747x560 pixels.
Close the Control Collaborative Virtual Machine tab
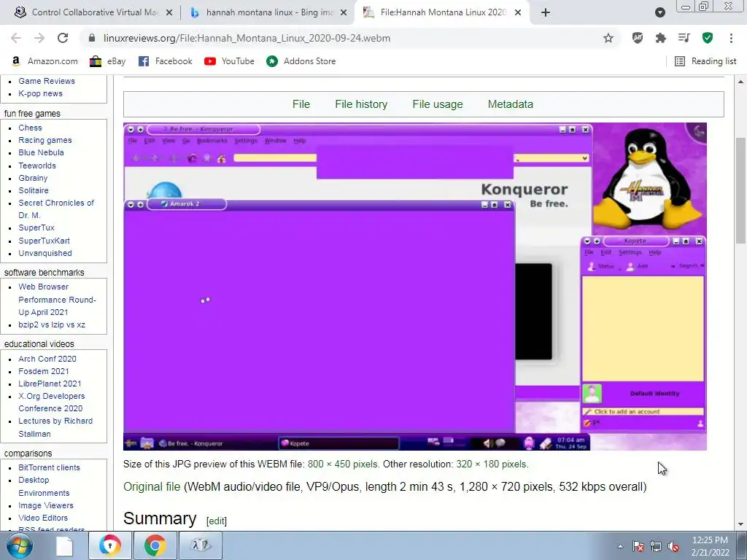pyautogui.click(x=169, y=13)
